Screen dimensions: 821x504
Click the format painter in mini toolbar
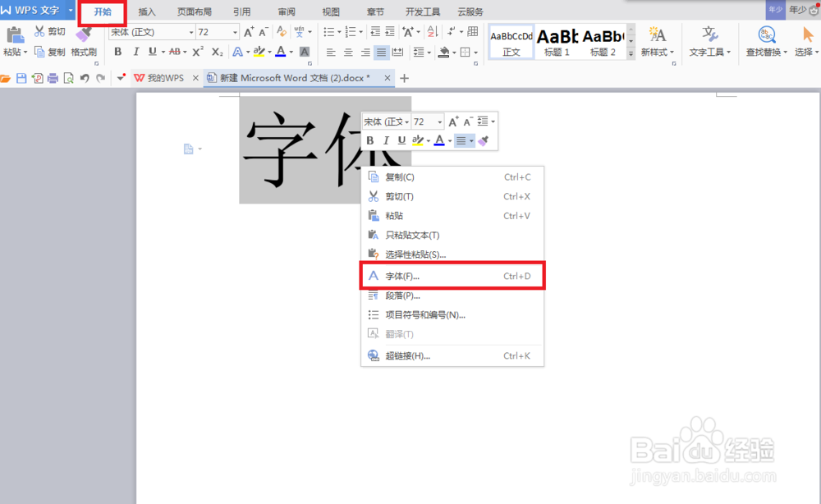point(484,140)
